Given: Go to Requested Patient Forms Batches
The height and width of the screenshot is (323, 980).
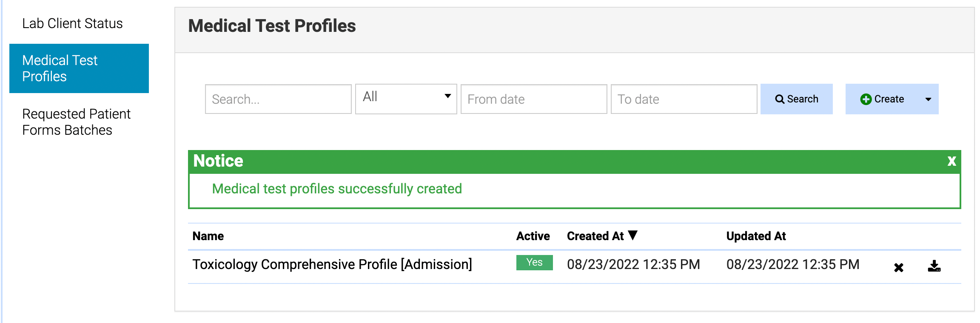Looking at the screenshot, I should 77,122.
